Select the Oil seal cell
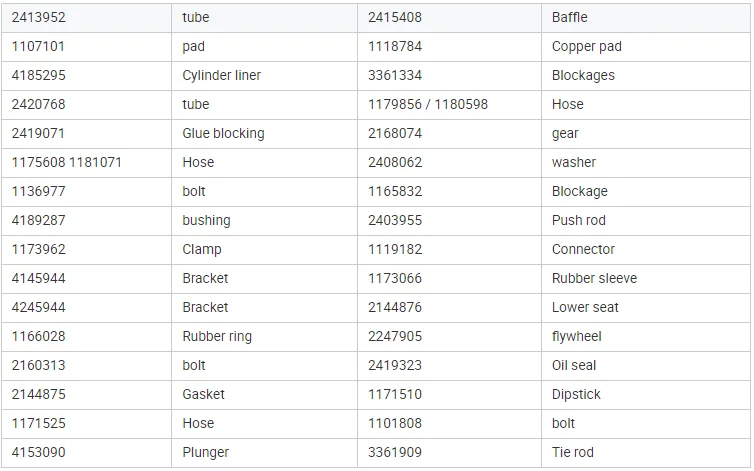The height and width of the screenshot is (471, 754). click(x=574, y=365)
